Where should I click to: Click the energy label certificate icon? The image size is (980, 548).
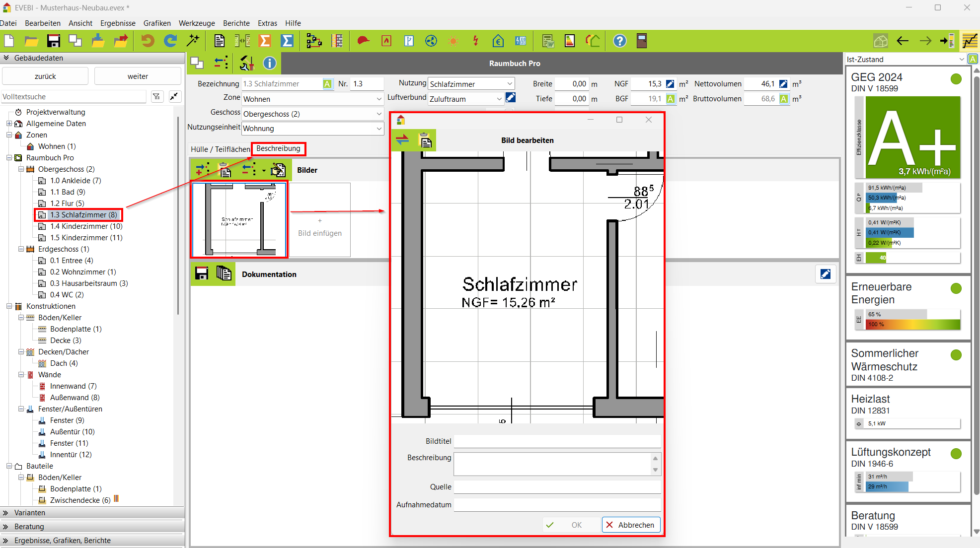(570, 41)
